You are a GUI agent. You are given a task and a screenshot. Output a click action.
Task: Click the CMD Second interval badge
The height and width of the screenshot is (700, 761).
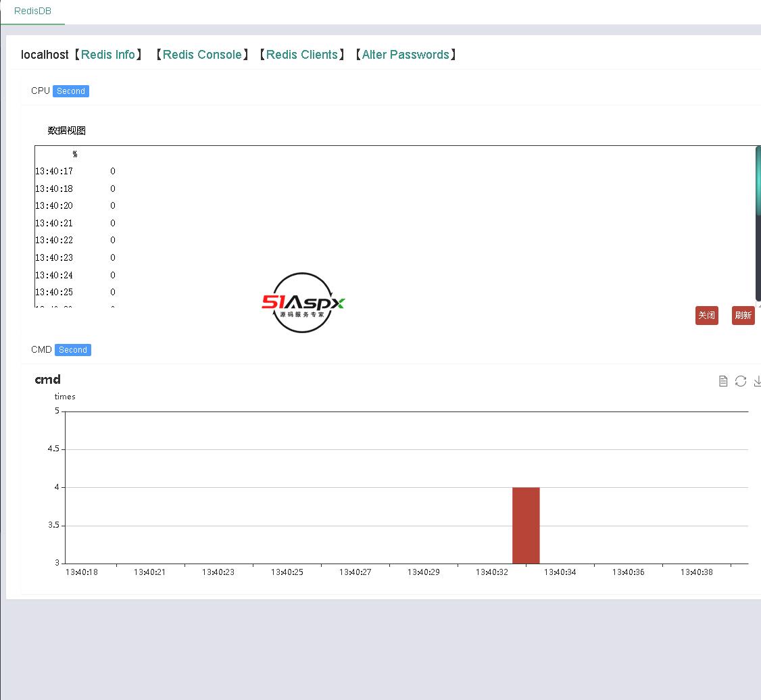73,350
